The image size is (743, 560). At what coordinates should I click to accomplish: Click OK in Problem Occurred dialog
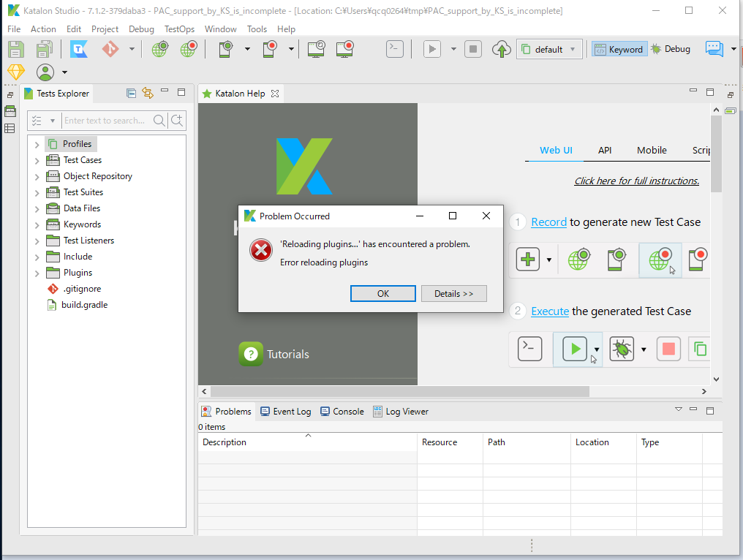pyautogui.click(x=383, y=294)
